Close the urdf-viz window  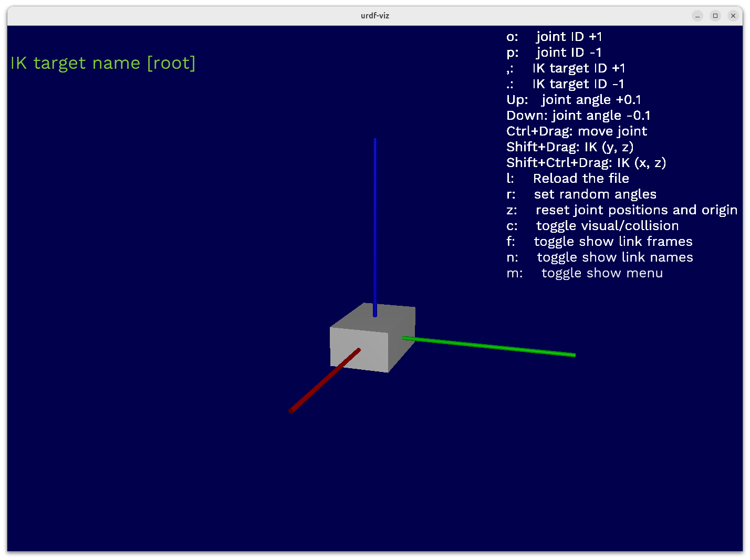pos(733,16)
